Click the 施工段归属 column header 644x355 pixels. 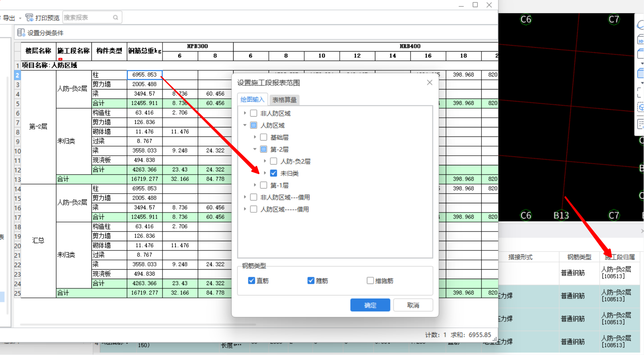click(x=620, y=257)
